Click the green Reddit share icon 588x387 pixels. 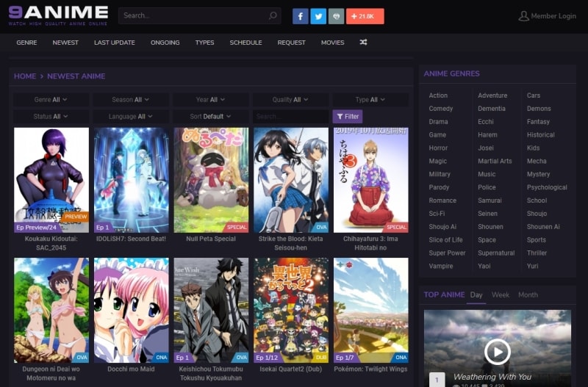click(336, 16)
